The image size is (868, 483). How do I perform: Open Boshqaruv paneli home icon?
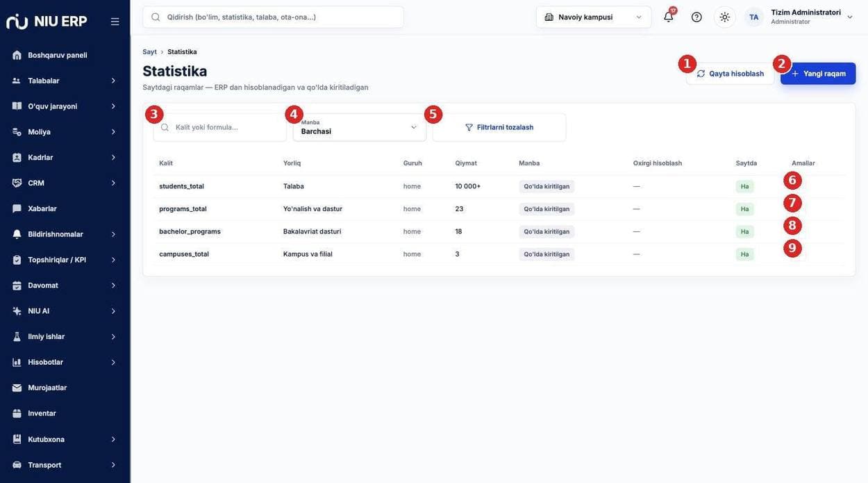coord(17,55)
